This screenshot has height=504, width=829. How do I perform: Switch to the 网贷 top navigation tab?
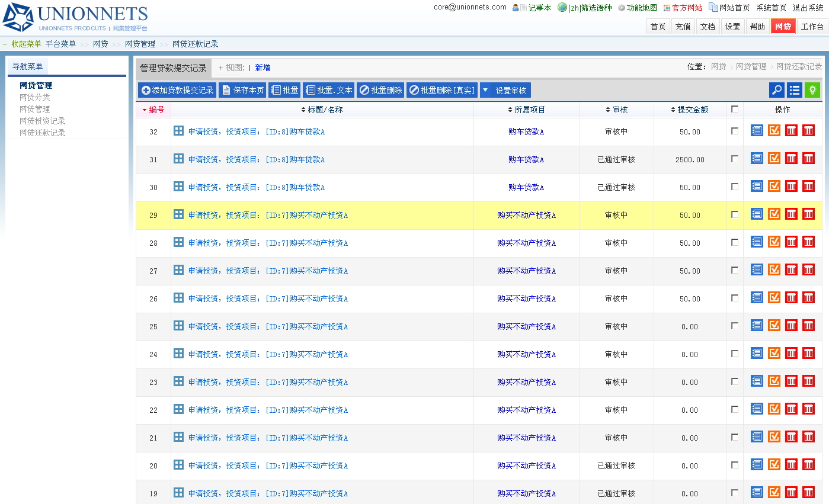click(x=783, y=27)
